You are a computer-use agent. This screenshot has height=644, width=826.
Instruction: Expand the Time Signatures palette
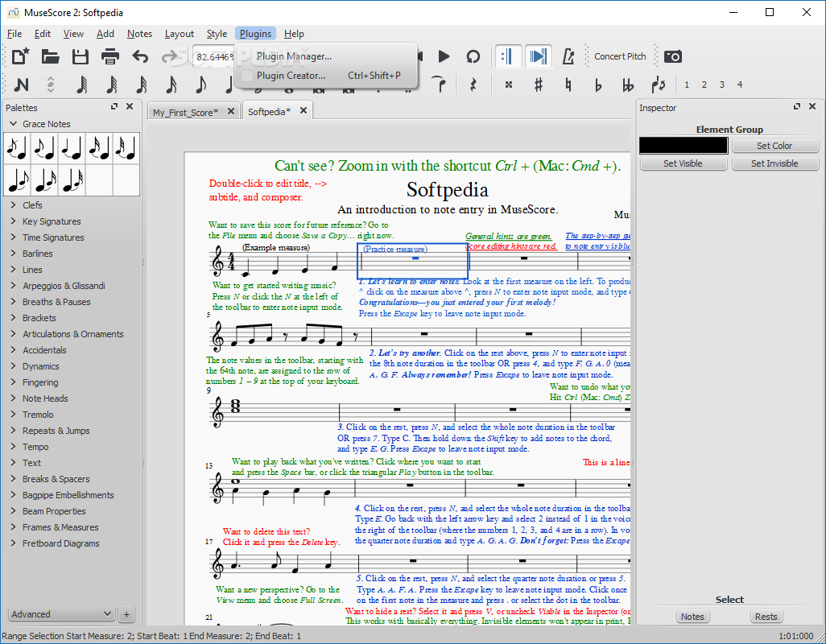14,237
